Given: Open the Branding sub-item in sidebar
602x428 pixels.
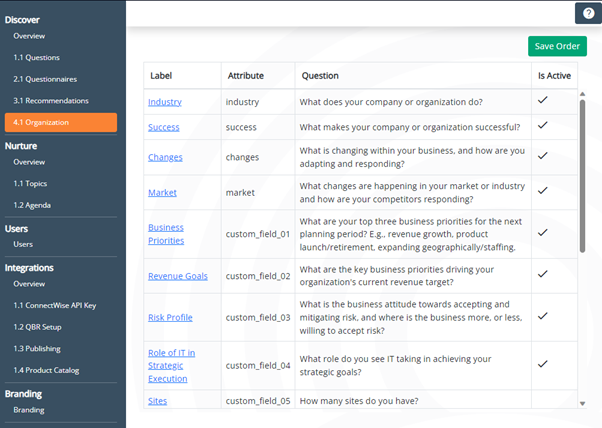Looking at the screenshot, I should (29, 410).
